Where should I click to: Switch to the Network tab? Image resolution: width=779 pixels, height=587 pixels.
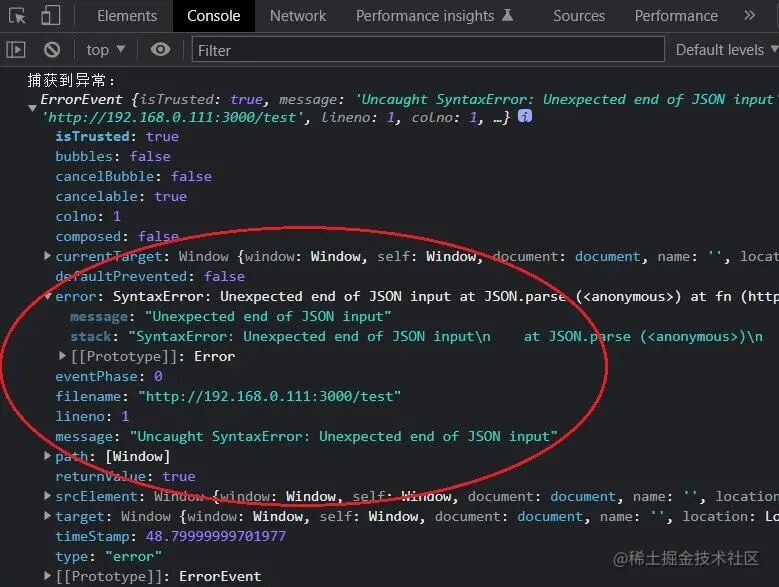coord(298,16)
